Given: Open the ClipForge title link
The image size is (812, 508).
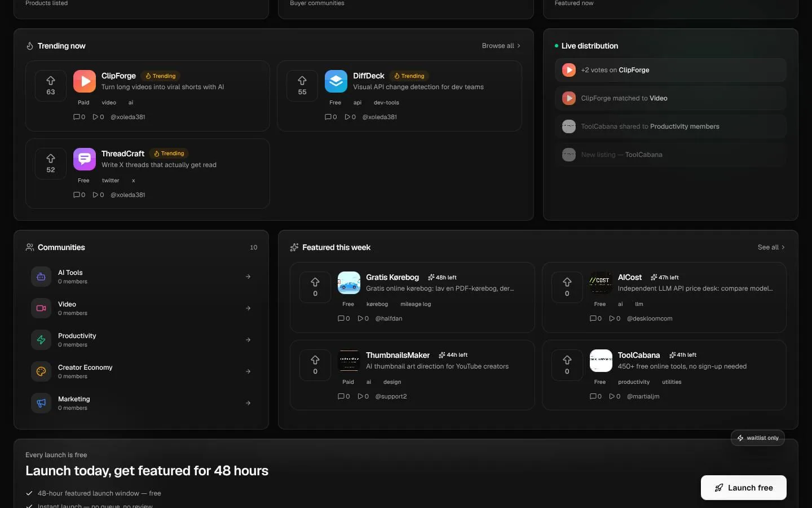Looking at the screenshot, I should (x=118, y=76).
